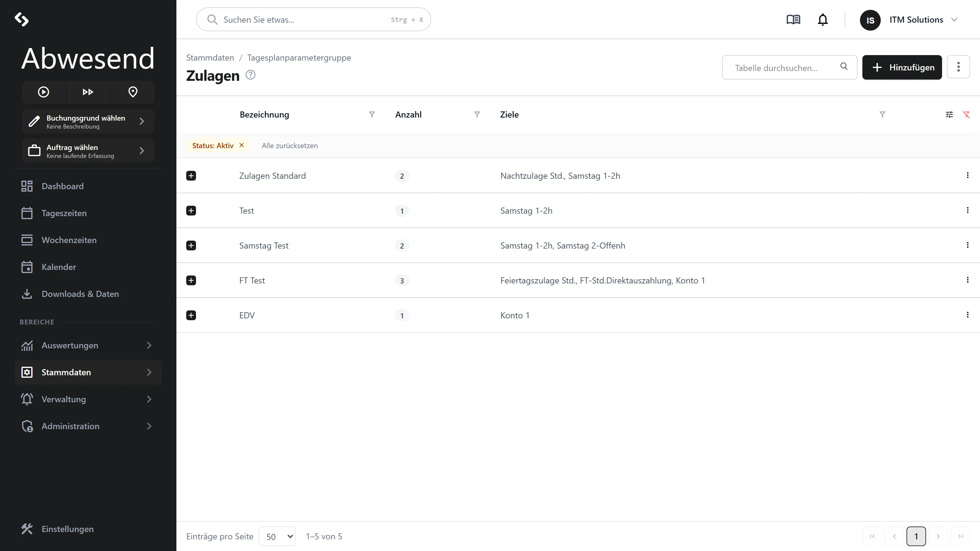Image resolution: width=980 pixels, height=551 pixels.
Task: Click the global search field
Action: [x=314, y=19]
